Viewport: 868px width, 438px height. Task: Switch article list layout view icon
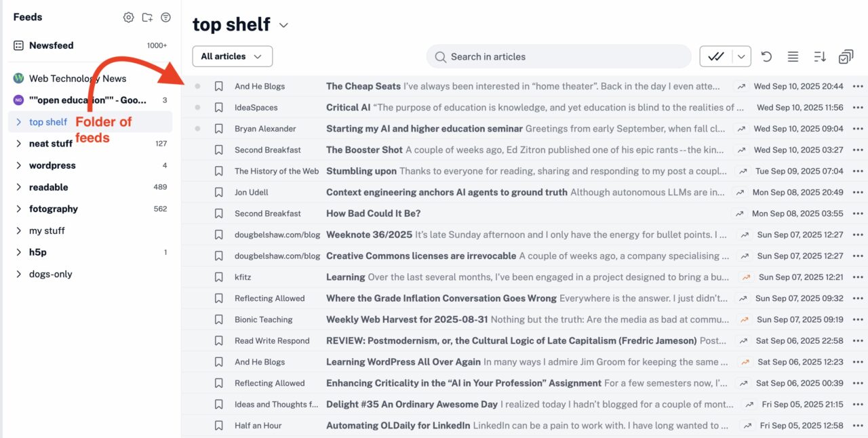pos(793,57)
